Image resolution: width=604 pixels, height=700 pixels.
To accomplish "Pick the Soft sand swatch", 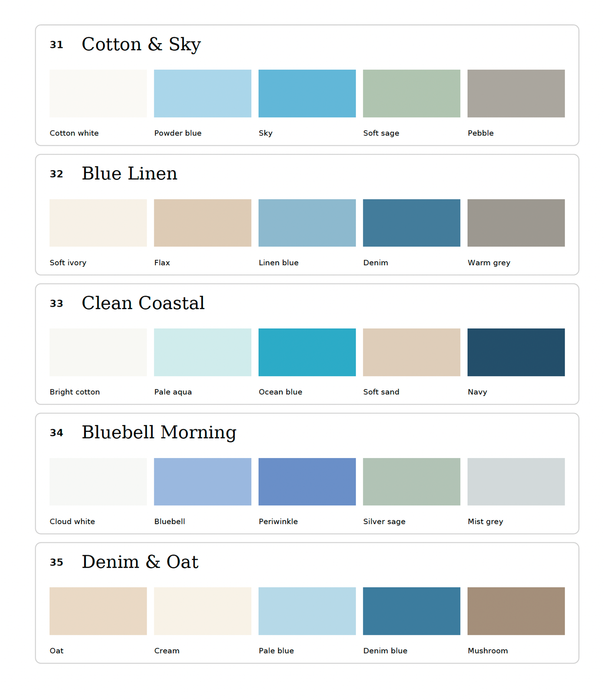I will tap(412, 352).
